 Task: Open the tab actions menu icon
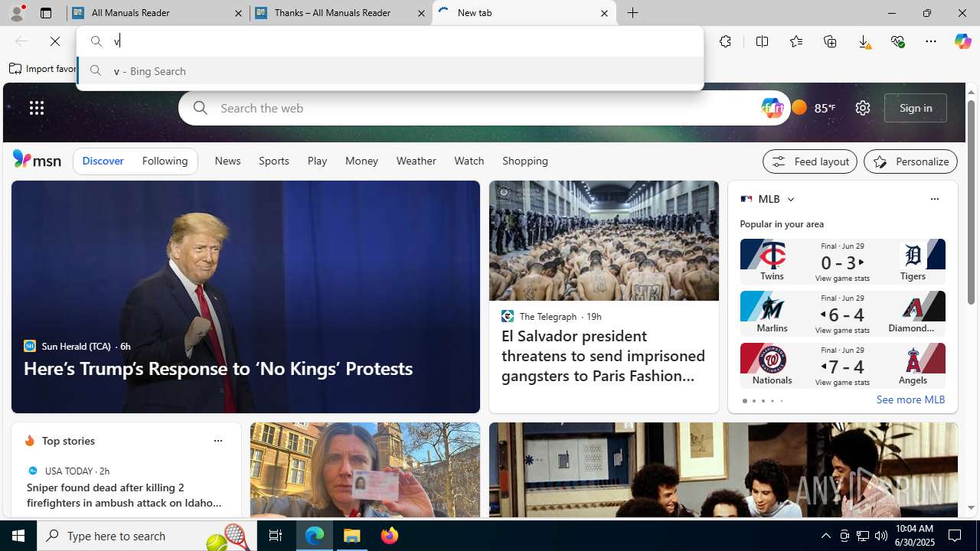coord(46,13)
